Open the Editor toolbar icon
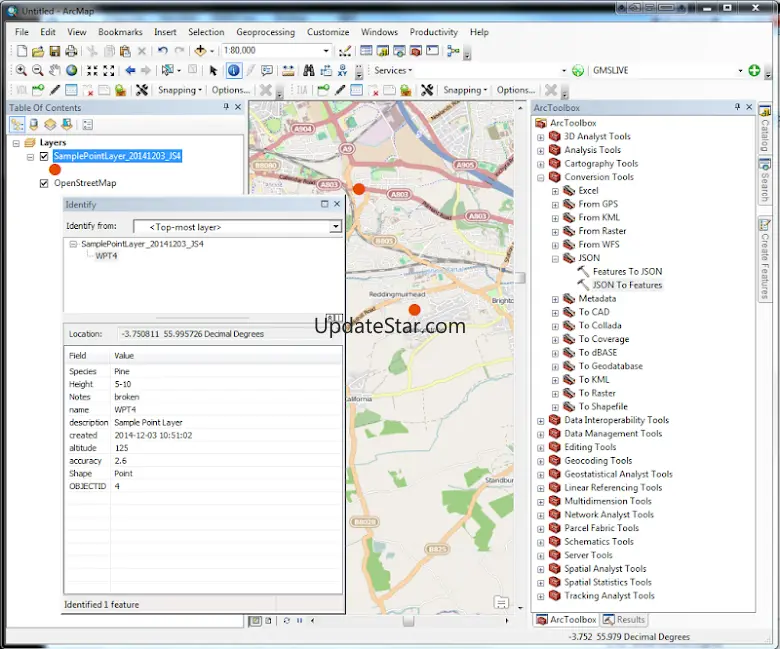Image resolution: width=780 pixels, height=649 pixels. [x=344, y=51]
